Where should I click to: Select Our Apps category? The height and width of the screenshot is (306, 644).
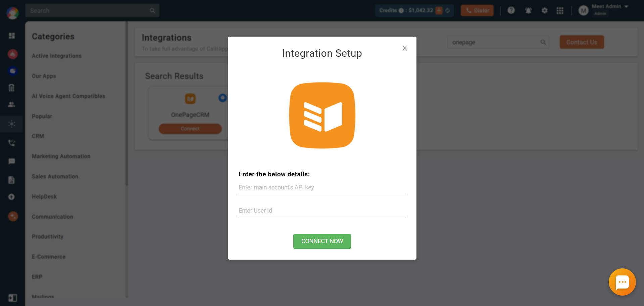click(44, 76)
